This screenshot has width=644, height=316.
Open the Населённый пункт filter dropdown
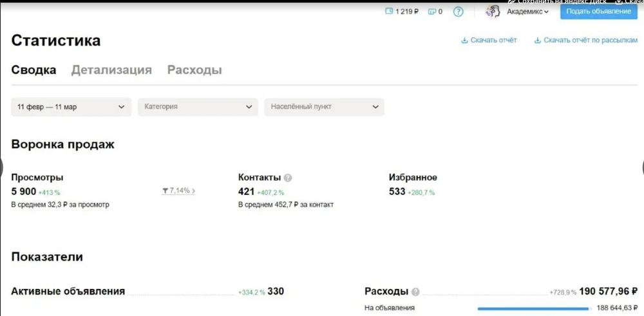[x=325, y=107]
